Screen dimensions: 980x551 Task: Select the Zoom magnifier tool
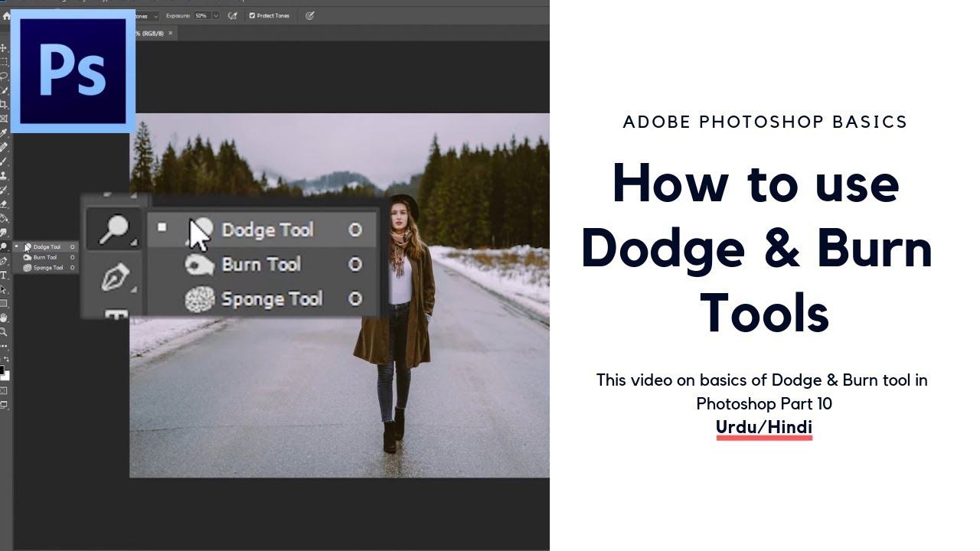[4, 332]
